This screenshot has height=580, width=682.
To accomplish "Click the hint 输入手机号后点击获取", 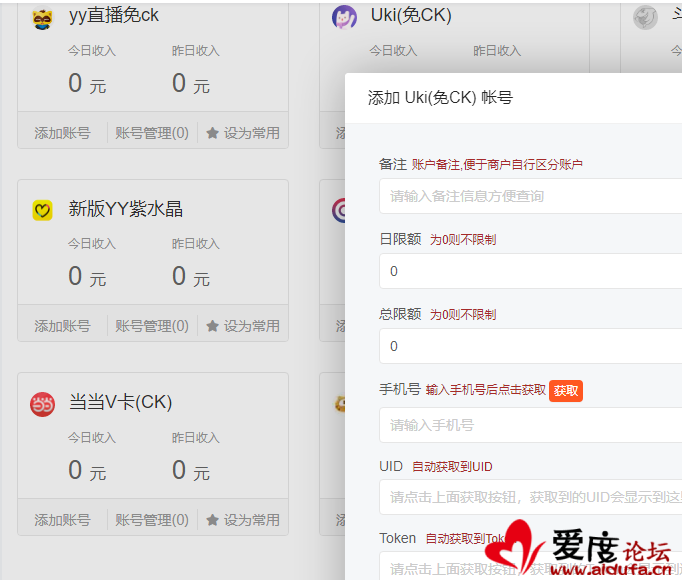I will pos(485,390).
